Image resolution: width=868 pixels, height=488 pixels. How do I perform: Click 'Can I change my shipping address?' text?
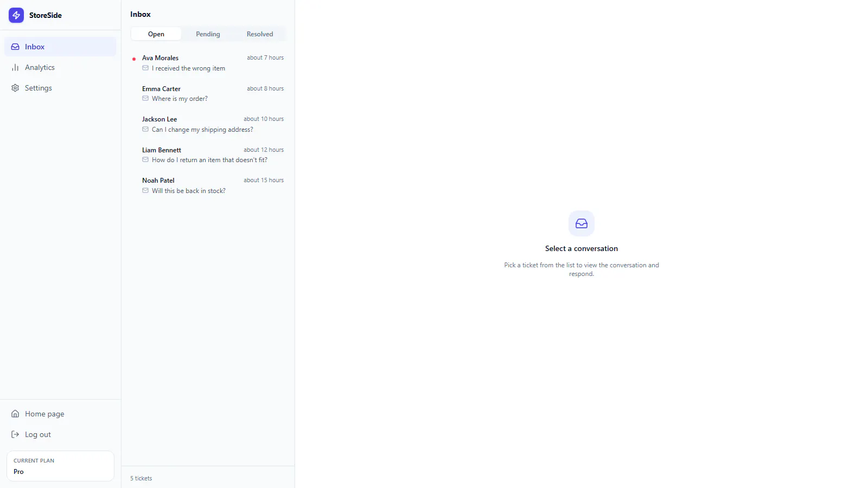click(202, 130)
